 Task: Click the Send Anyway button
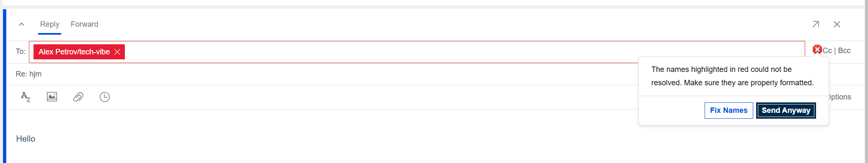(786, 110)
